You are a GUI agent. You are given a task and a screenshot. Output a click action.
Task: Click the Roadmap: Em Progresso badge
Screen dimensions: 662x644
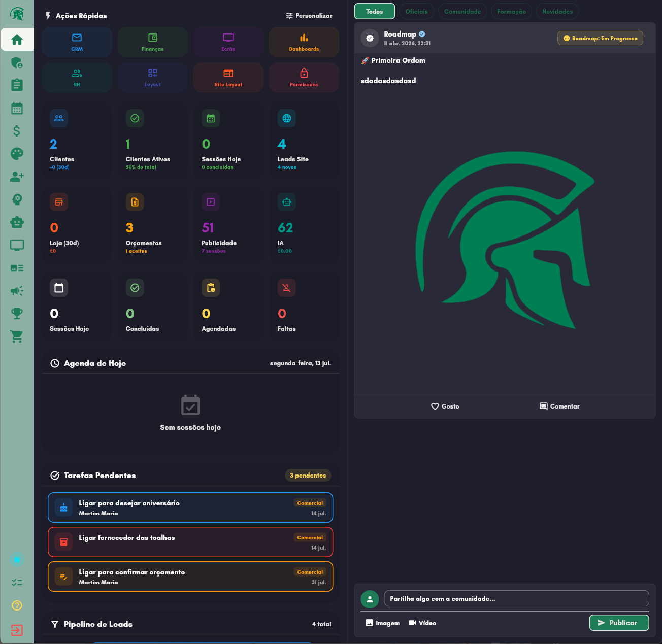pyautogui.click(x=600, y=38)
